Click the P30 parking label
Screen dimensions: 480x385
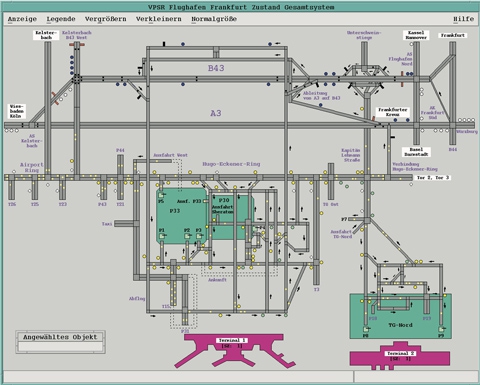coord(224,200)
